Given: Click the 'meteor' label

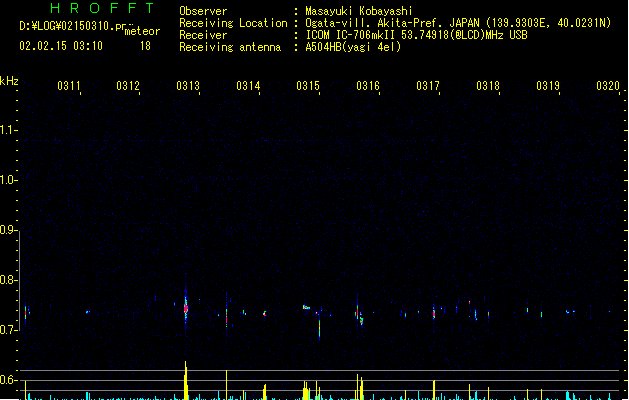Looking at the screenshot, I should click(142, 31).
